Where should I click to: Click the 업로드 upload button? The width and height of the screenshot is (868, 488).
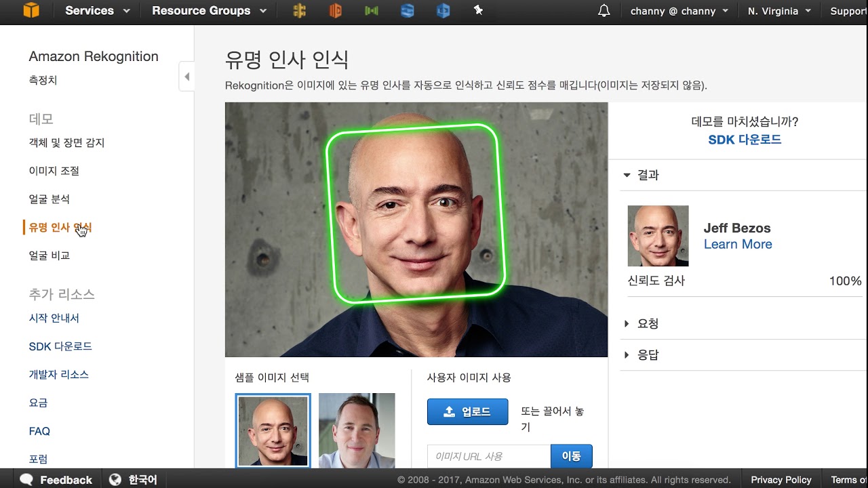[x=467, y=411]
